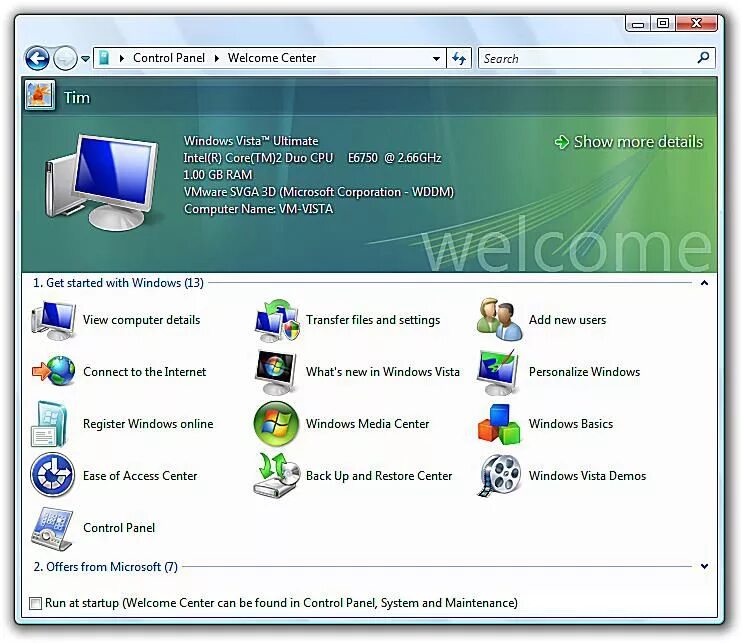Viewport: 743px width, 643px height.
Task: Open the Personalize Windows icon
Action: click(498, 372)
